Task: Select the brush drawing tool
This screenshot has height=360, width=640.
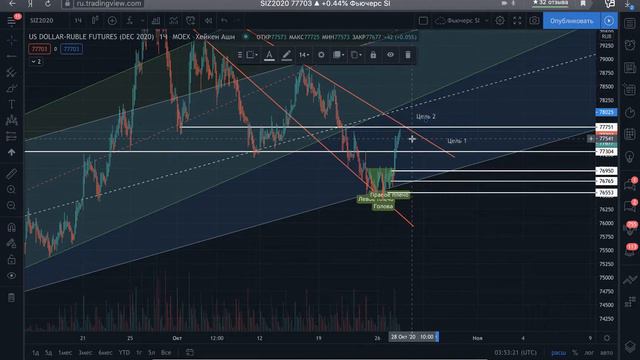Action: click(x=11, y=89)
